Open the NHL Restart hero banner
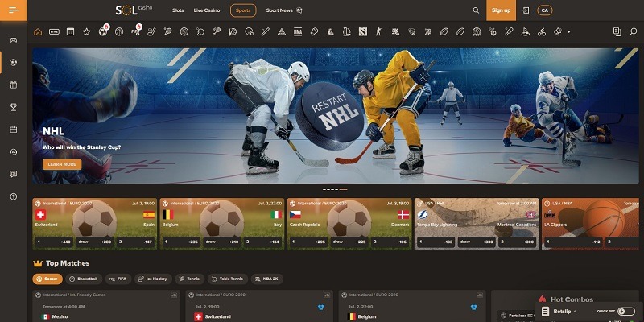This screenshot has width=644, height=322. [x=336, y=116]
